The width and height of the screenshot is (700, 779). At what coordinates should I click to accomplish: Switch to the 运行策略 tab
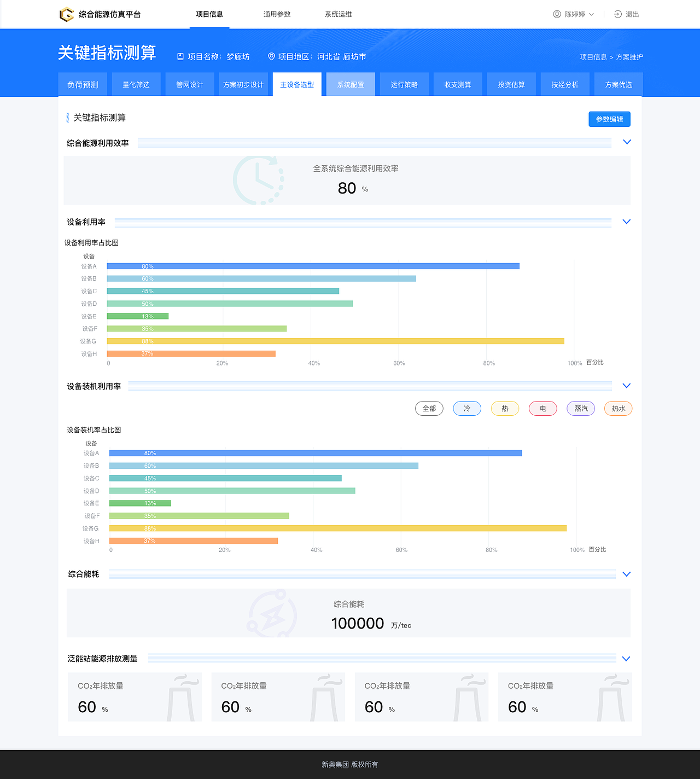(404, 84)
